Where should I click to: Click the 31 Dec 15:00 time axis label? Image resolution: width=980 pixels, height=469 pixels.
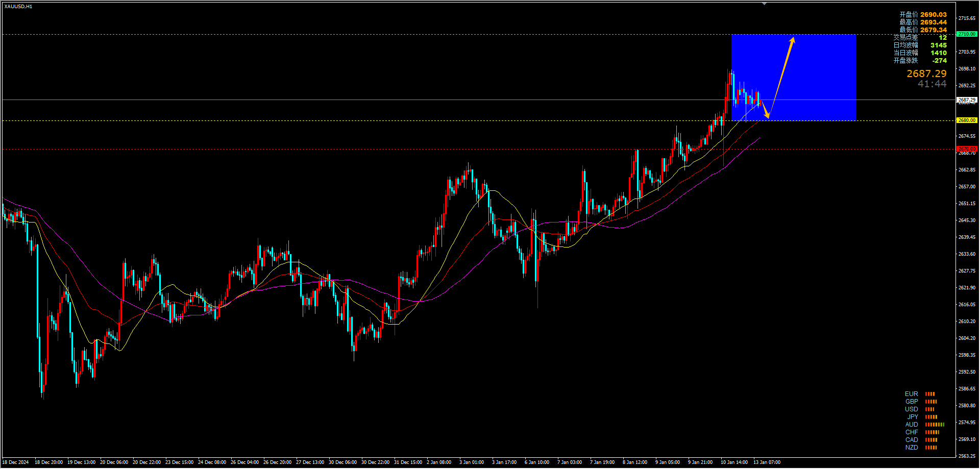tap(408, 462)
